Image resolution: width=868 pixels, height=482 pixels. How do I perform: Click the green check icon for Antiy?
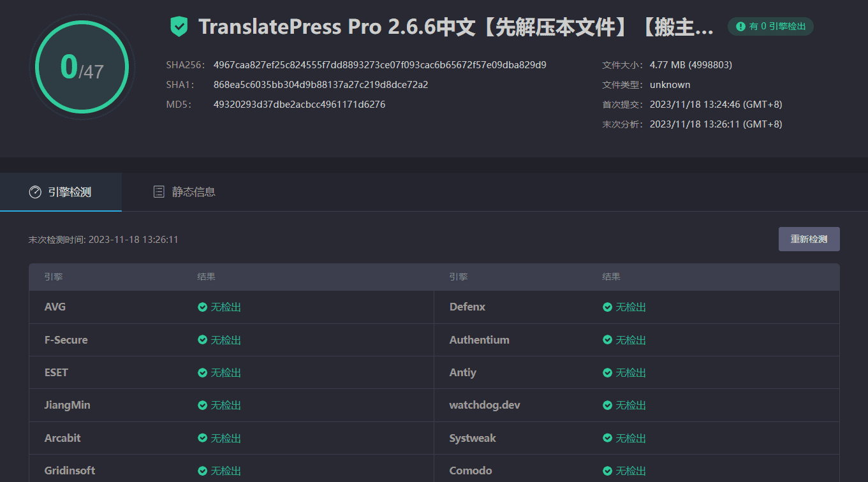click(607, 372)
